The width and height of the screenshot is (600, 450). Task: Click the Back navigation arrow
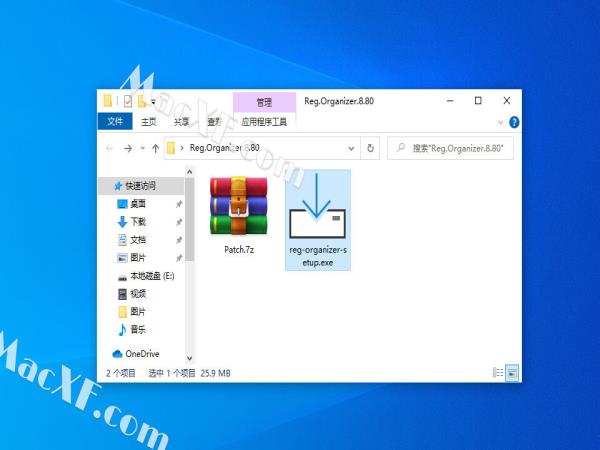[109, 148]
